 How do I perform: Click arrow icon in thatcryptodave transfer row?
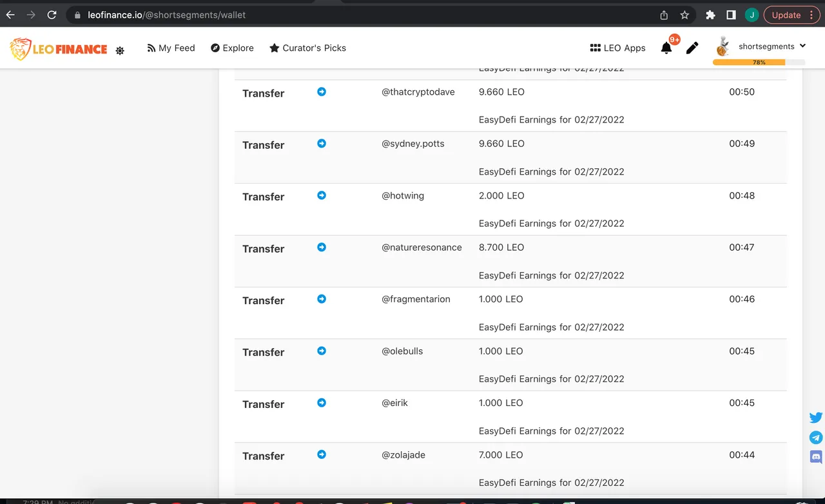(x=322, y=92)
